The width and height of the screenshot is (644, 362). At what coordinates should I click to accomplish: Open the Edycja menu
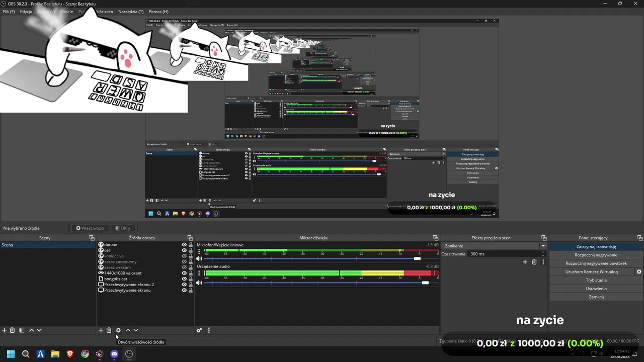[26, 12]
